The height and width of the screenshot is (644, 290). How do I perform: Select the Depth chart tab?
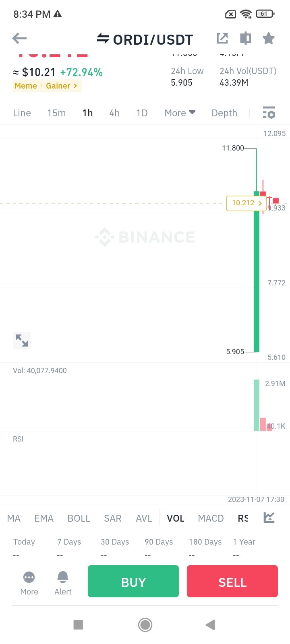(224, 113)
